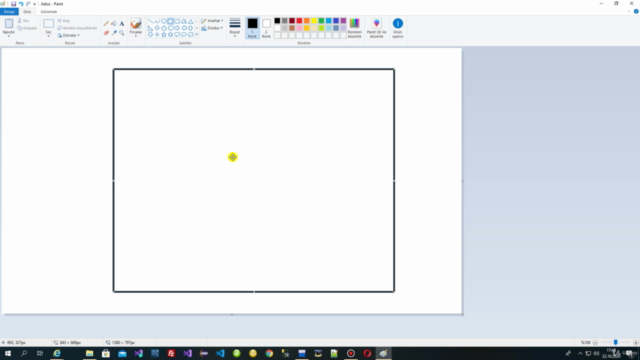
Task: Click the Kopyala copy button
Action: click(27, 28)
